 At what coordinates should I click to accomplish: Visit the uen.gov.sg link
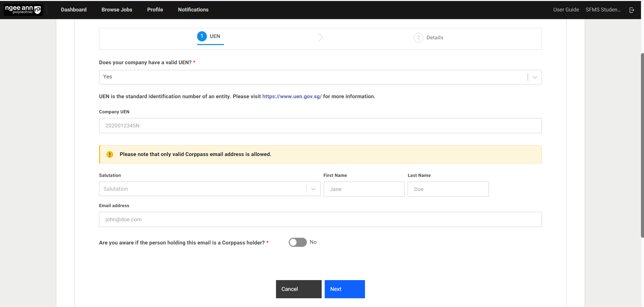point(292,97)
